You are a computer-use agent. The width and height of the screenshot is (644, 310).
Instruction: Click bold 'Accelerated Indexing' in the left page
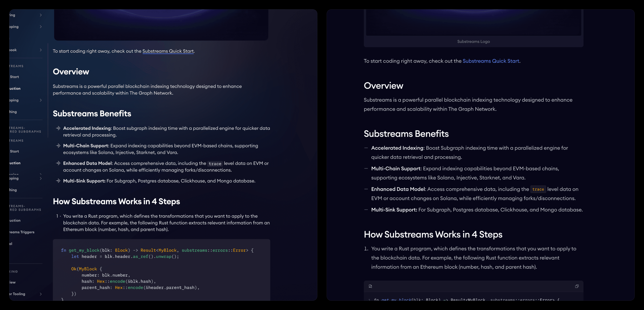click(87, 128)
